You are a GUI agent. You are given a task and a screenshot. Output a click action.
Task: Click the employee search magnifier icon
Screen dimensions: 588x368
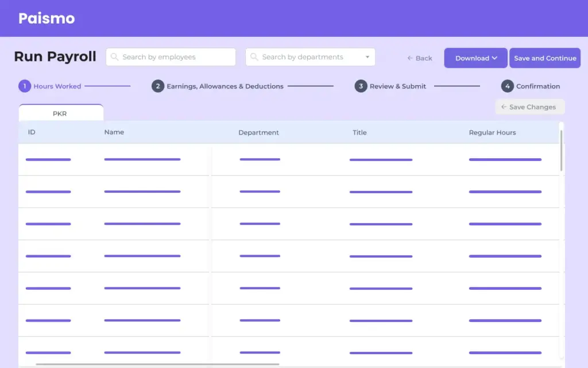coord(114,56)
